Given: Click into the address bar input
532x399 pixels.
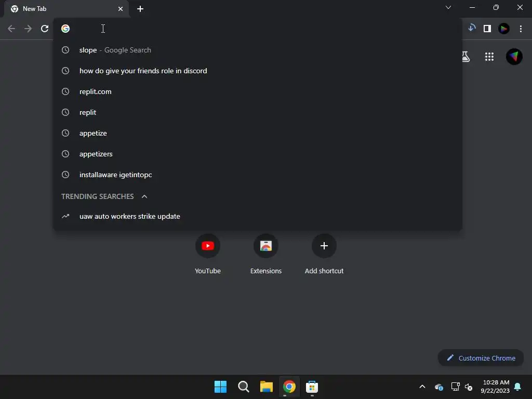Looking at the screenshot, I should coord(258,29).
